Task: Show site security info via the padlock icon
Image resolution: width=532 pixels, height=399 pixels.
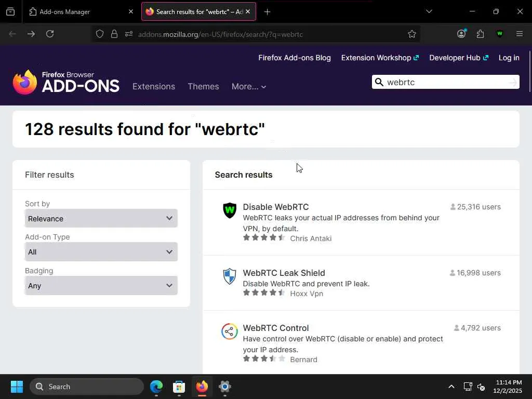Action: pos(114,34)
